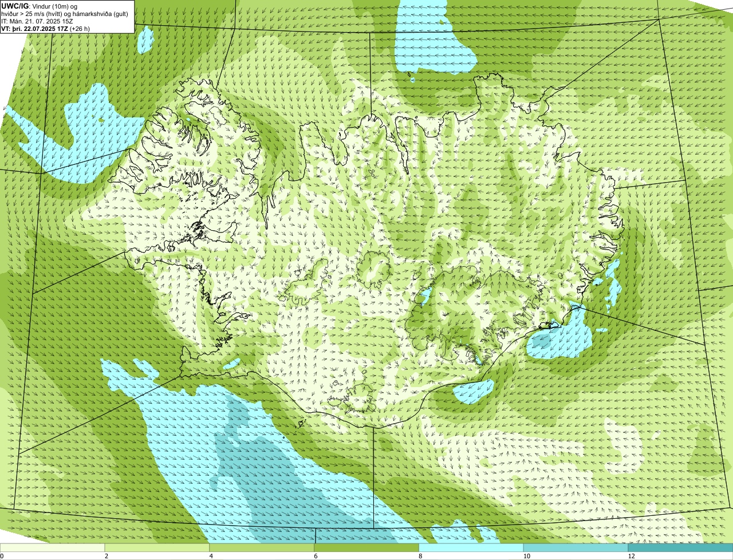The height and width of the screenshot is (560, 733).
Task: Click the valid time "VT: þri. 22.07.2025 17Z"
Action: point(36,29)
